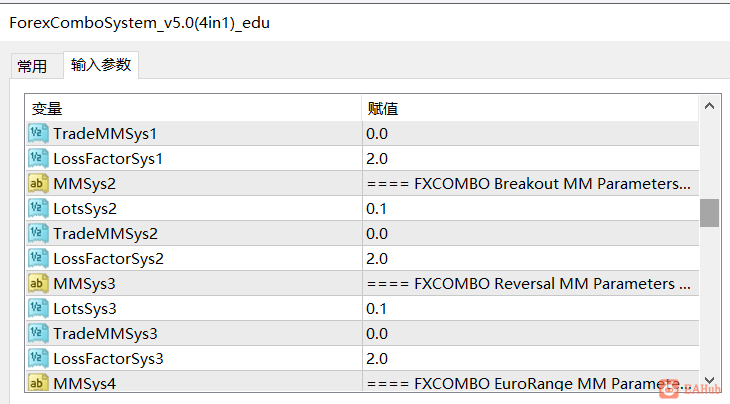Image resolution: width=730 pixels, height=404 pixels.
Task: Click the 变量 column header
Action: pos(193,108)
